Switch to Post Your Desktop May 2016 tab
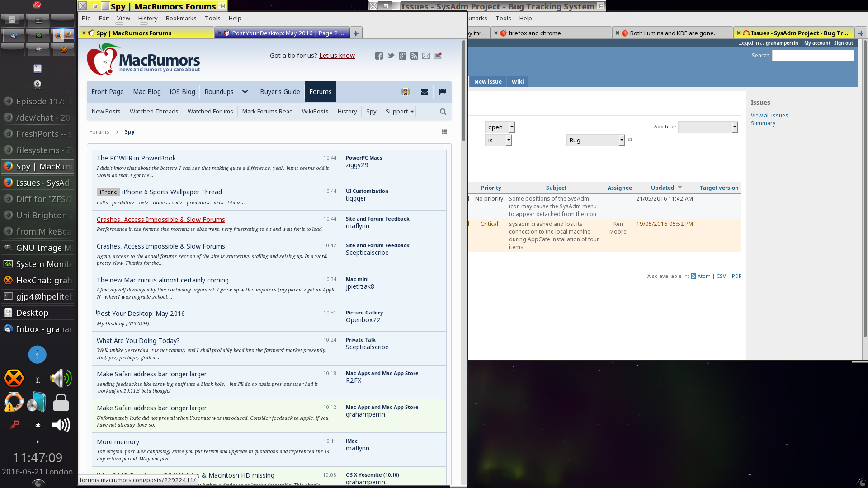Screen dimensions: 868x488 [x=282, y=33]
